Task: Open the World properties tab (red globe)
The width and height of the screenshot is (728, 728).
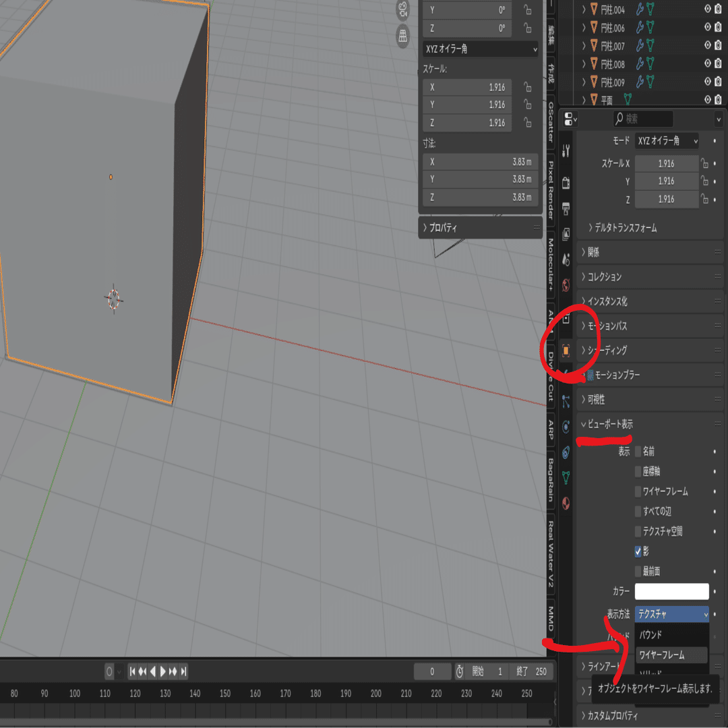Action: [x=566, y=284]
